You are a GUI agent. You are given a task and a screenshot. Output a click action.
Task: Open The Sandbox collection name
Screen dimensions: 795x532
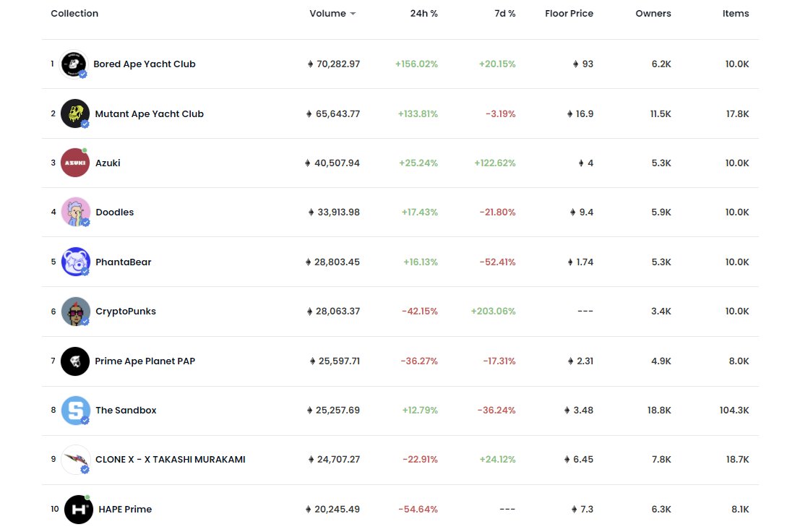(126, 411)
